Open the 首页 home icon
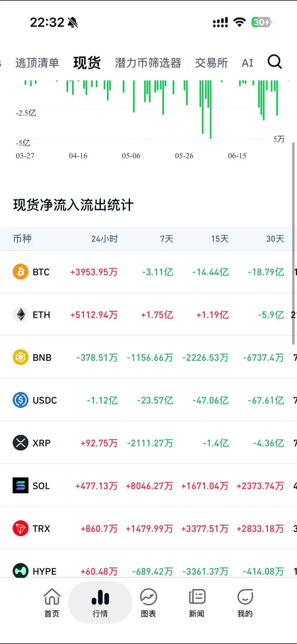This screenshot has height=644, width=297. pos(52,597)
